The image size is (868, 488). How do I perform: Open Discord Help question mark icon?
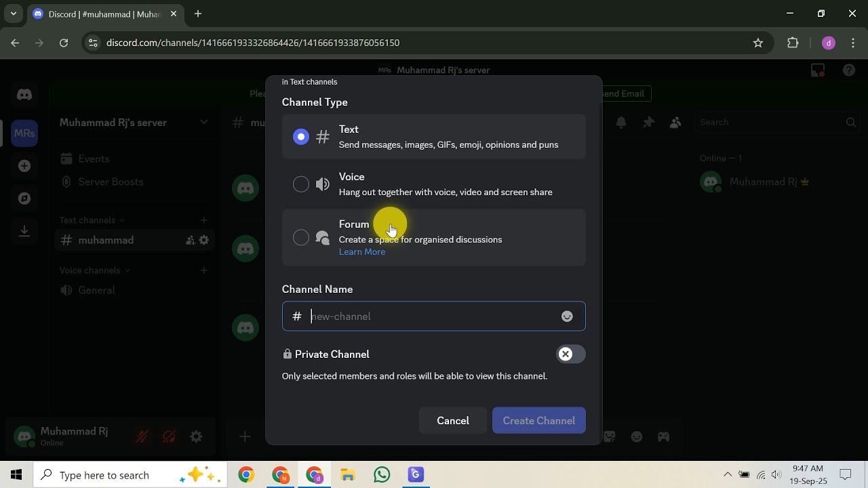(x=848, y=70)
